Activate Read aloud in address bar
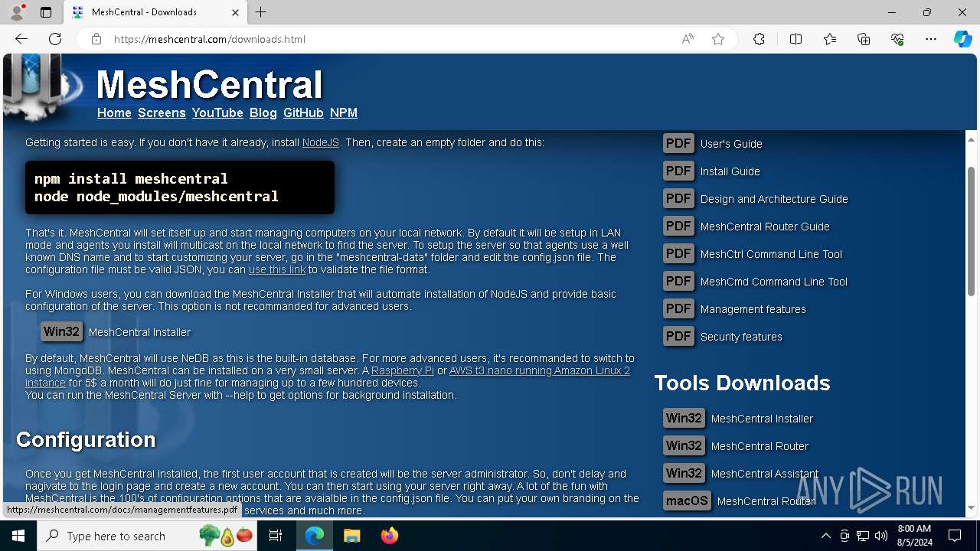 pyautogui.click(x=688, y=39)
